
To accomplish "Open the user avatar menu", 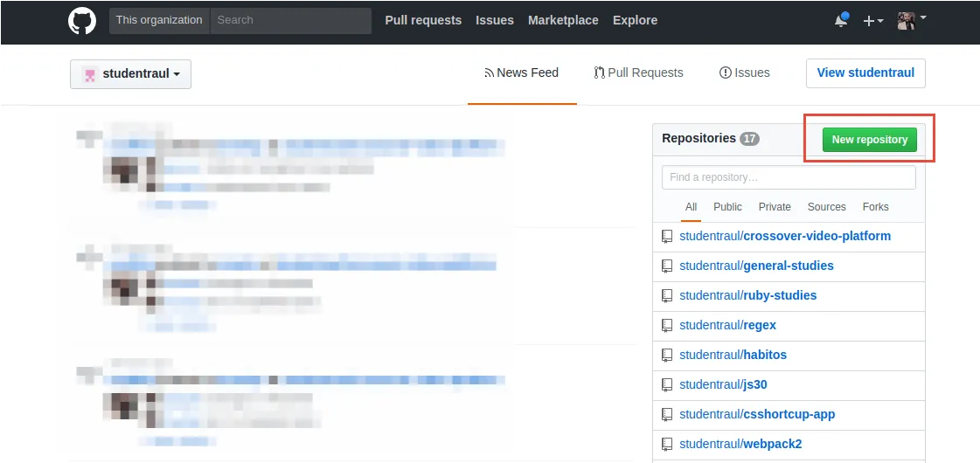I will click(x=911, y=20).
